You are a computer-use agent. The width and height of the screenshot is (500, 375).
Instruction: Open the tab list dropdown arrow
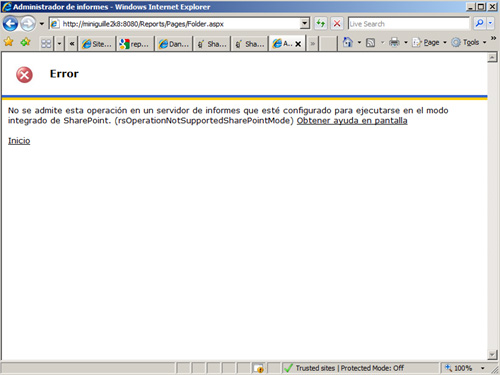(59, 43)
